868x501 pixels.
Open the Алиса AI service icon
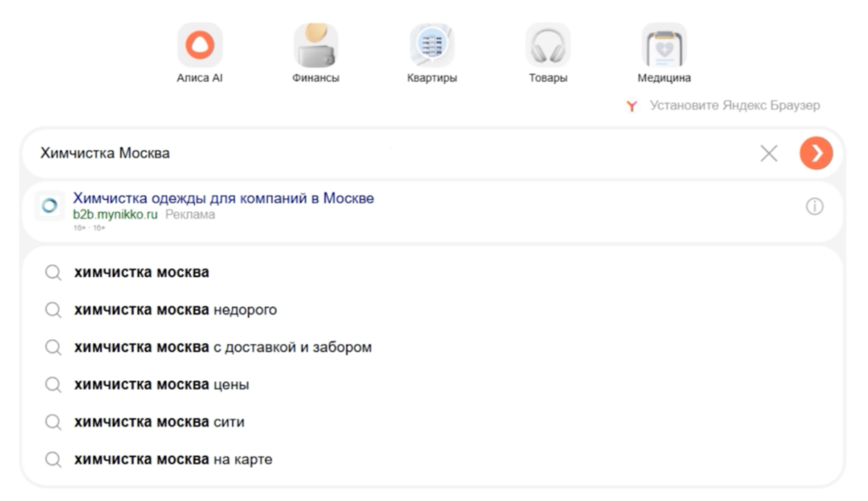(200, 46)
